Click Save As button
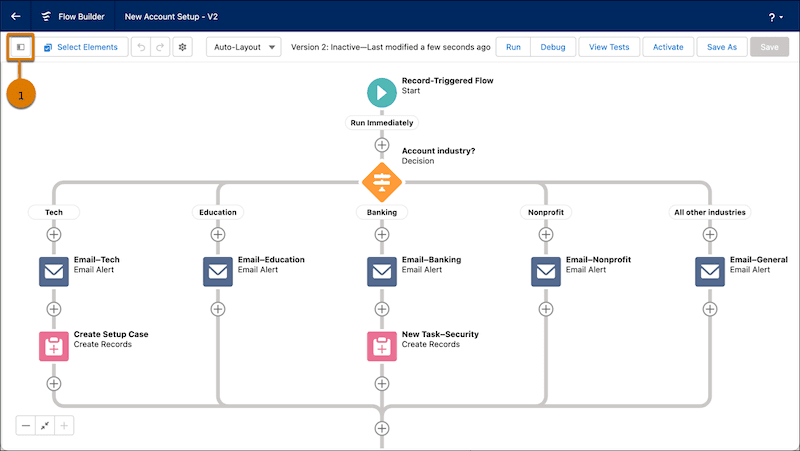 pyautogui.click(x=722, y=47)
